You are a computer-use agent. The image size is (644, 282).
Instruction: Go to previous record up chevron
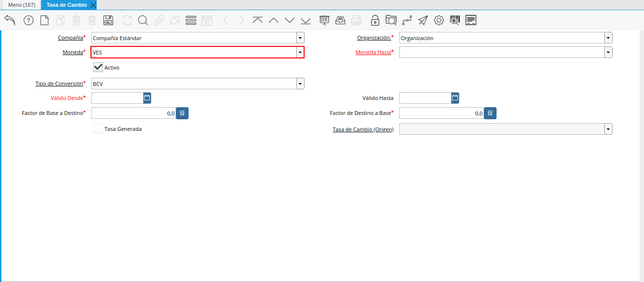[274, 20]
